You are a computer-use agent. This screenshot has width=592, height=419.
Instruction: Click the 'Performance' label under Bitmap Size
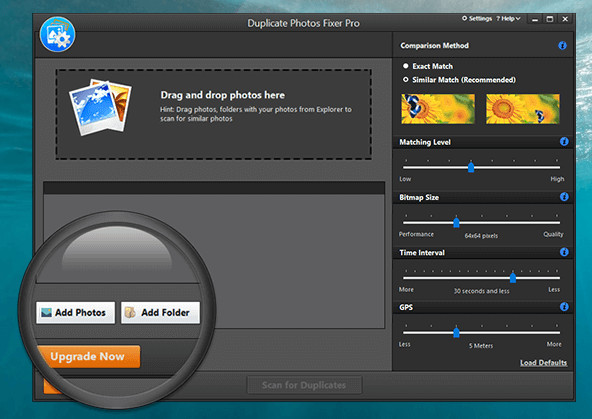[416, 234]
